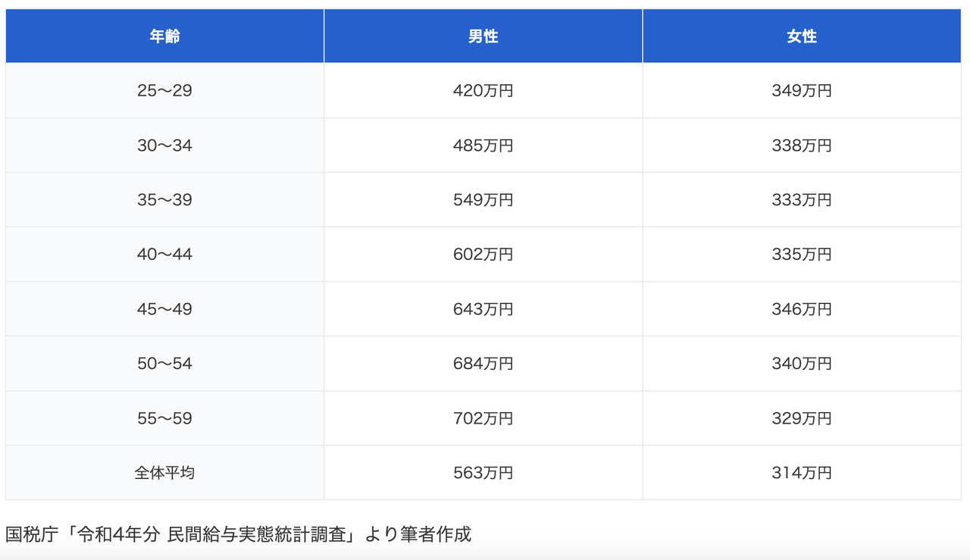The image size is (970, 560).
Task: Click the 男性 column header
Action: pos(483,35)
